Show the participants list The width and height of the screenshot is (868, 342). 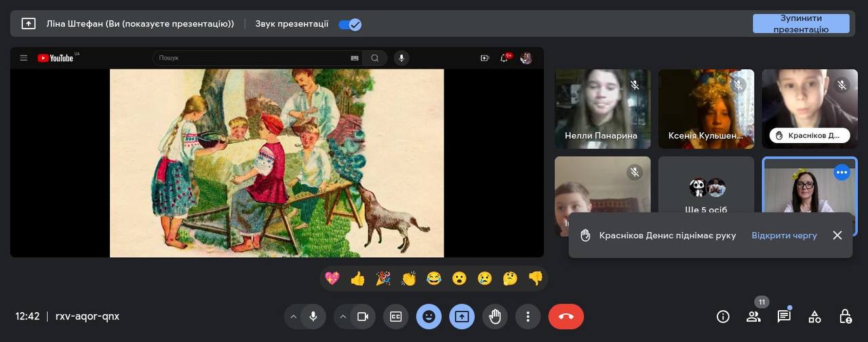click(x=753, y=316)
